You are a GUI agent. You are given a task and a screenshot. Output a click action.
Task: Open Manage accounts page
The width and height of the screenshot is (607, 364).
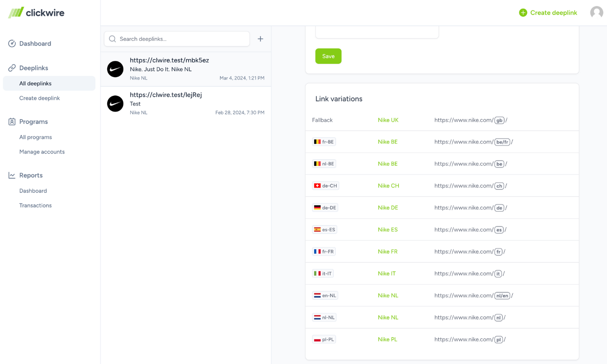click(42, 152)
